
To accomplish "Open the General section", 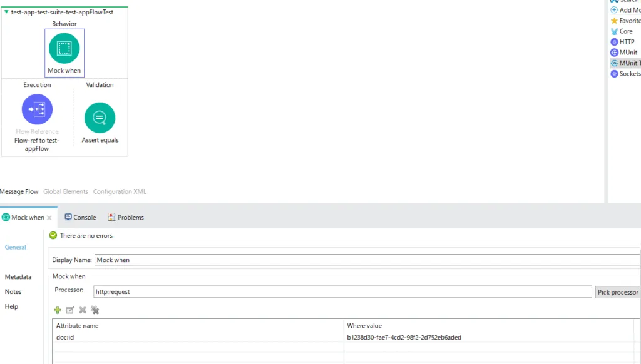I will (x=16, y=247).
